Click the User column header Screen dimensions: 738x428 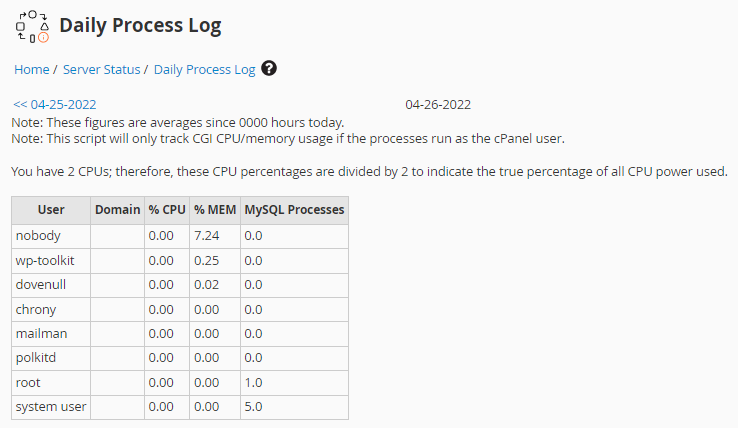pos(51,210)
